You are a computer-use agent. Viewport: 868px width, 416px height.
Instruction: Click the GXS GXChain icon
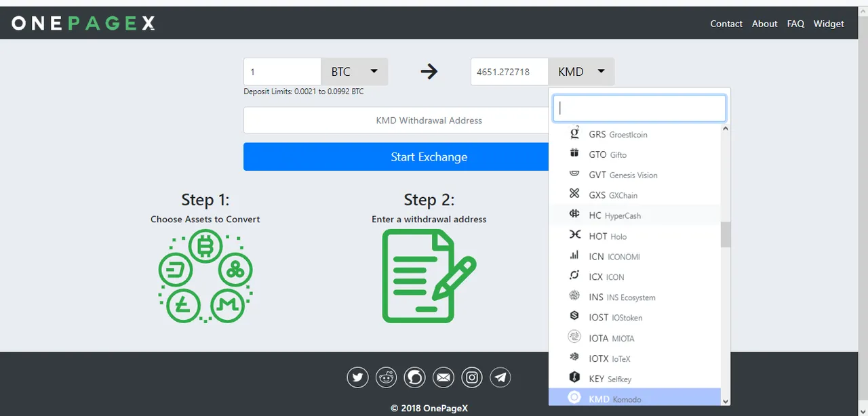point(574,194)
